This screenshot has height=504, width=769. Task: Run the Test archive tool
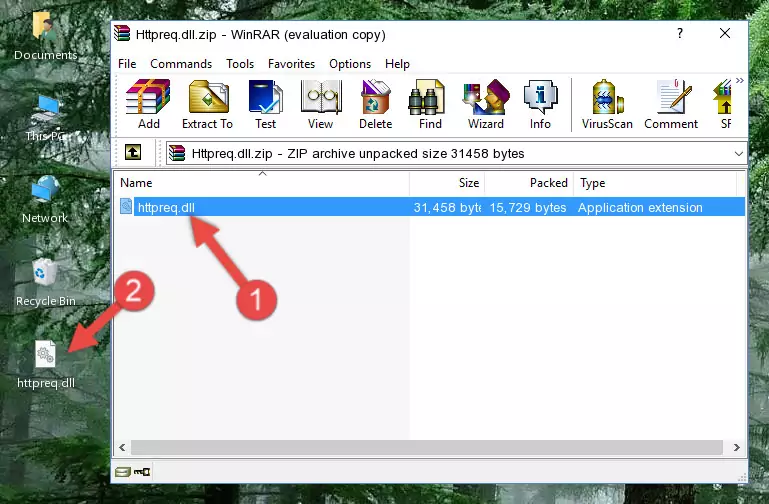(265, 104)
